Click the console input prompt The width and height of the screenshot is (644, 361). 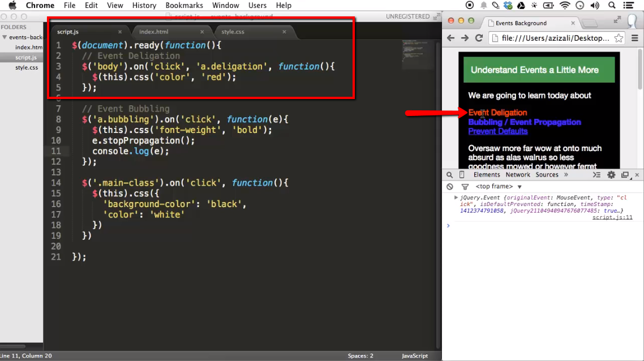point(542,226)
